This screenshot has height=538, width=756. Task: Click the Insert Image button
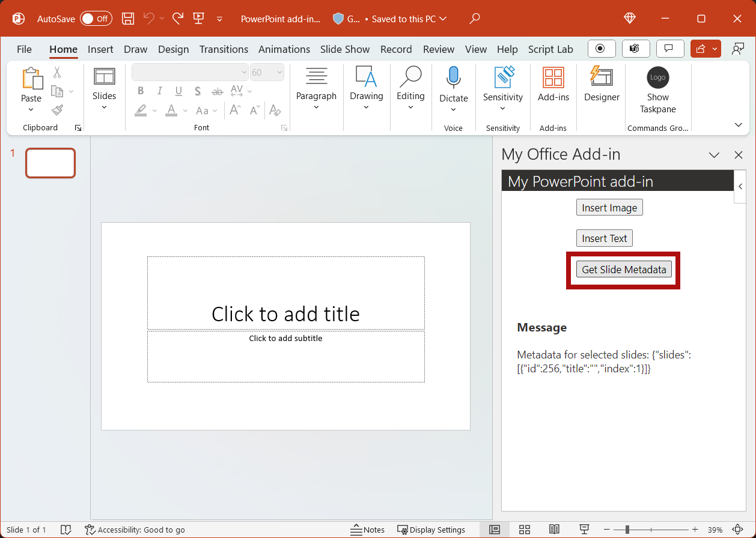tap(609, 207)
